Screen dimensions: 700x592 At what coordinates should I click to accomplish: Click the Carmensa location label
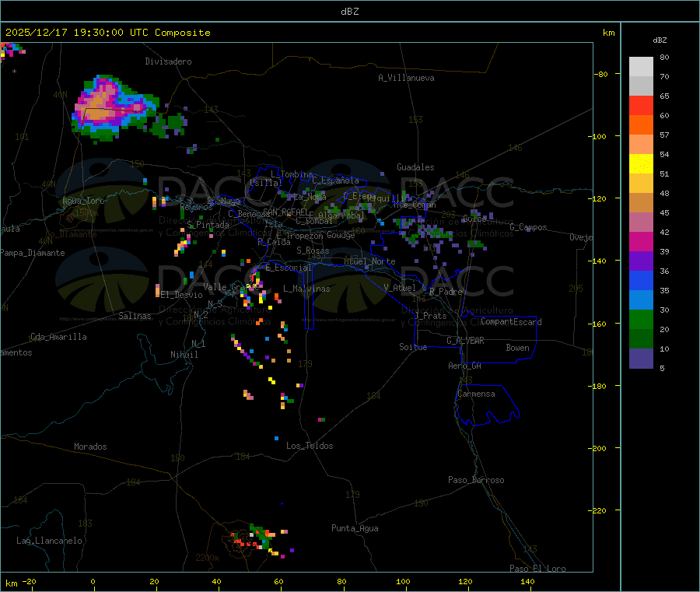click(x=476, y=394)
